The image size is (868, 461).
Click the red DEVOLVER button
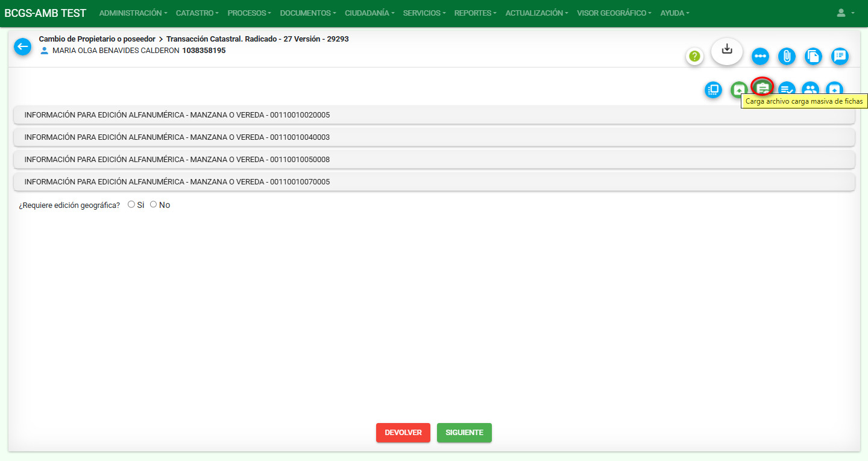(x=403, y=433)
